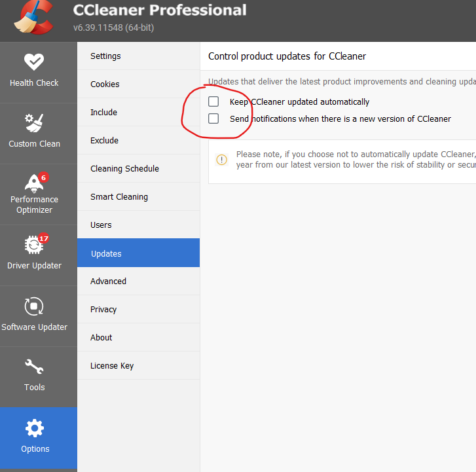Toggle new version notifications checkbox
The image size is (476, 472).
(213, 118)
